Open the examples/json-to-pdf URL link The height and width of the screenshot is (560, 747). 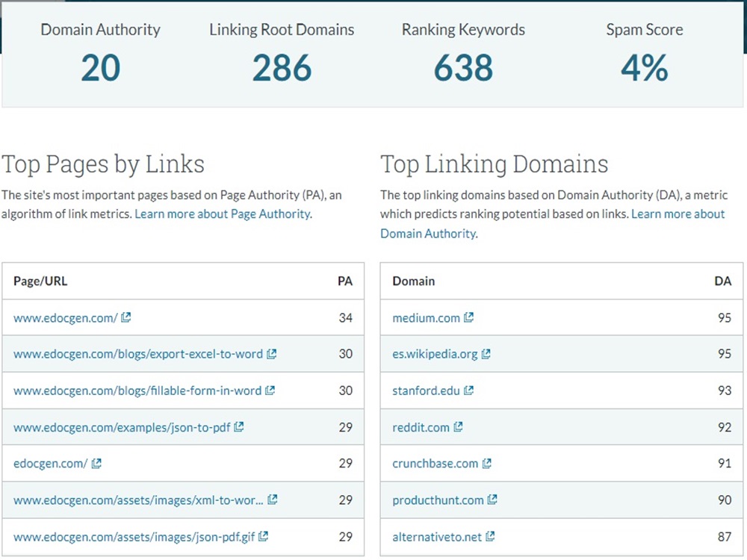(122, 427)
